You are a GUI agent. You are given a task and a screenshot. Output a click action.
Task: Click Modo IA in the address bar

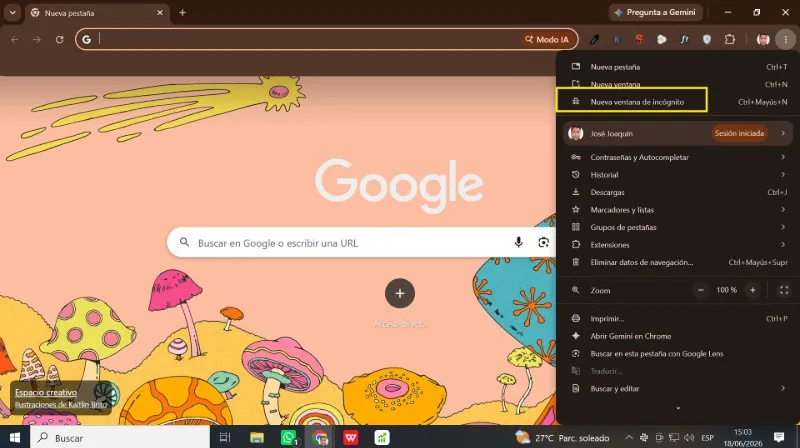[x=547, y=39]
